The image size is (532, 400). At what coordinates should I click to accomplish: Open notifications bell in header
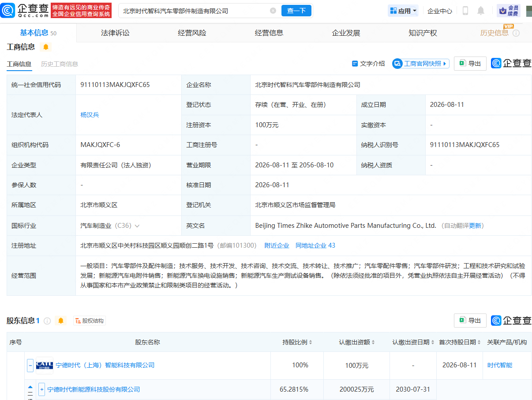tap(481, 11)
